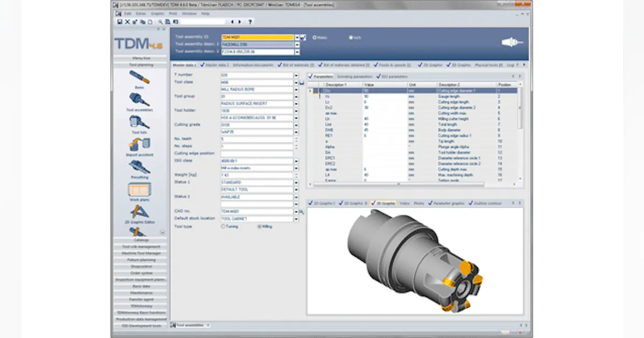This screenshot has height=338, width=644.
Task: Click icon beside Tool assembly ID dropdown
Action: tap(303, 38)
